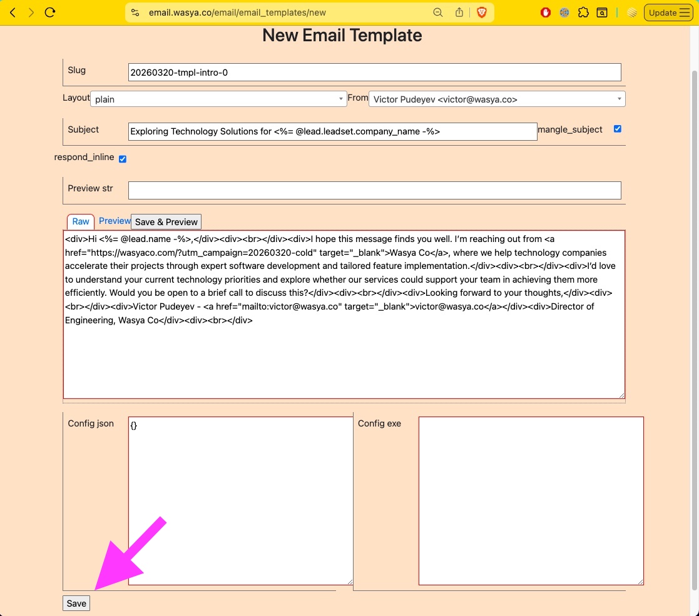Expand the From sender dropdown

pyautogui.click(x=497, y=99)
